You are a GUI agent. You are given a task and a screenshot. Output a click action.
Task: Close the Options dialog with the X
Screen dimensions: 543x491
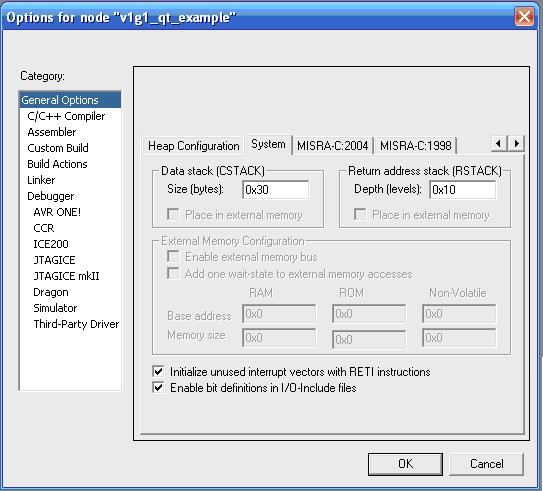click(x=524, y=16)
